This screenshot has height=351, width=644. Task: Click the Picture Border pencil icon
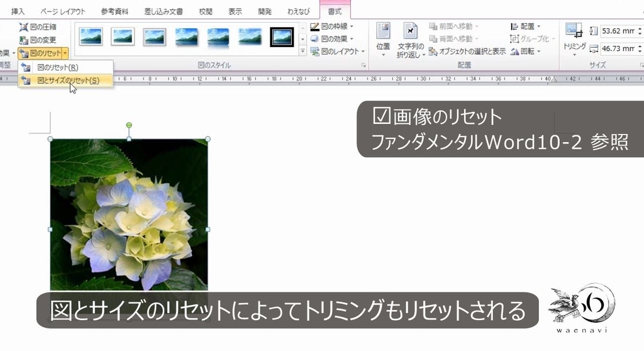point(314,26)
